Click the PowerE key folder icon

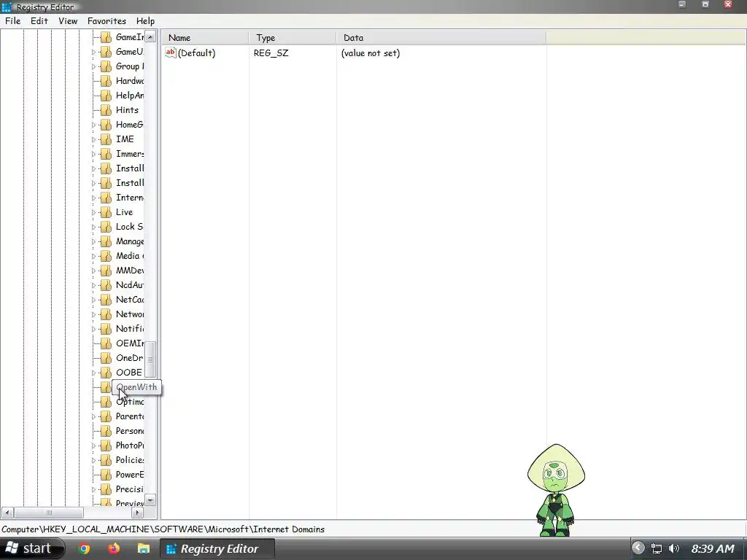point(106,475)
